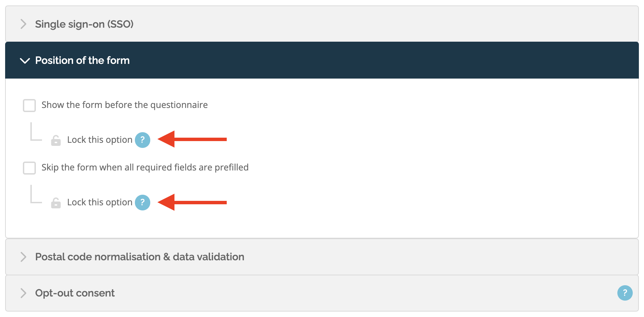Click the Opt-out consent header label

pyautogui.click(x=75, y=293)
